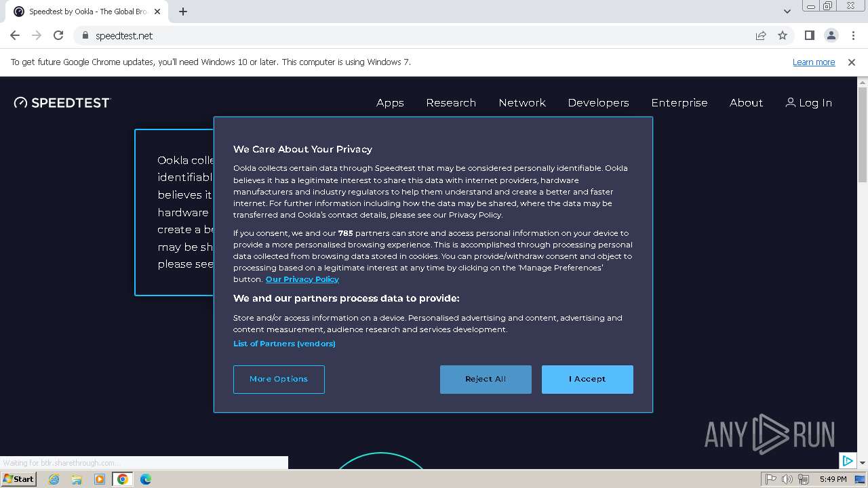Open Learn more link about Chrome updates

814,62
